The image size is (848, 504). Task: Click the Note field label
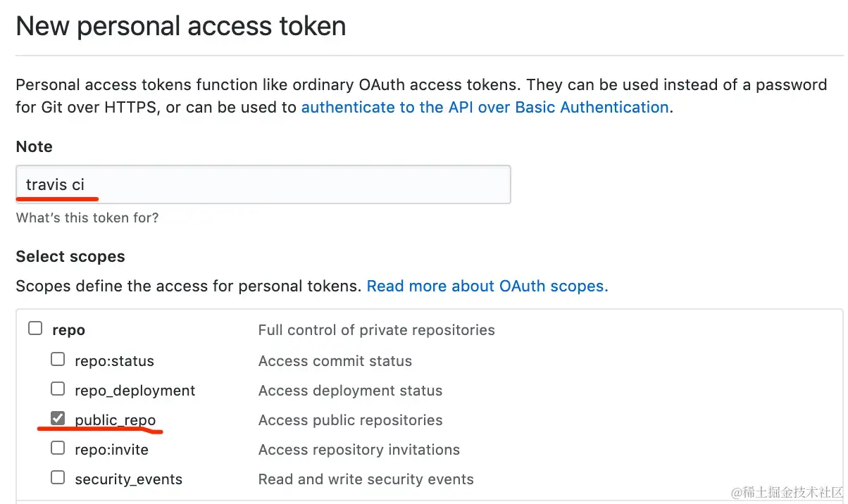[x=34, y=146]
